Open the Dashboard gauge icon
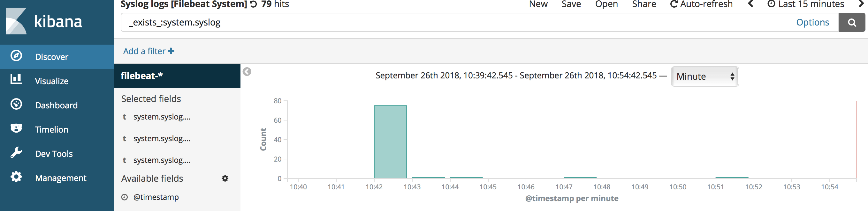 click(16, 104)
